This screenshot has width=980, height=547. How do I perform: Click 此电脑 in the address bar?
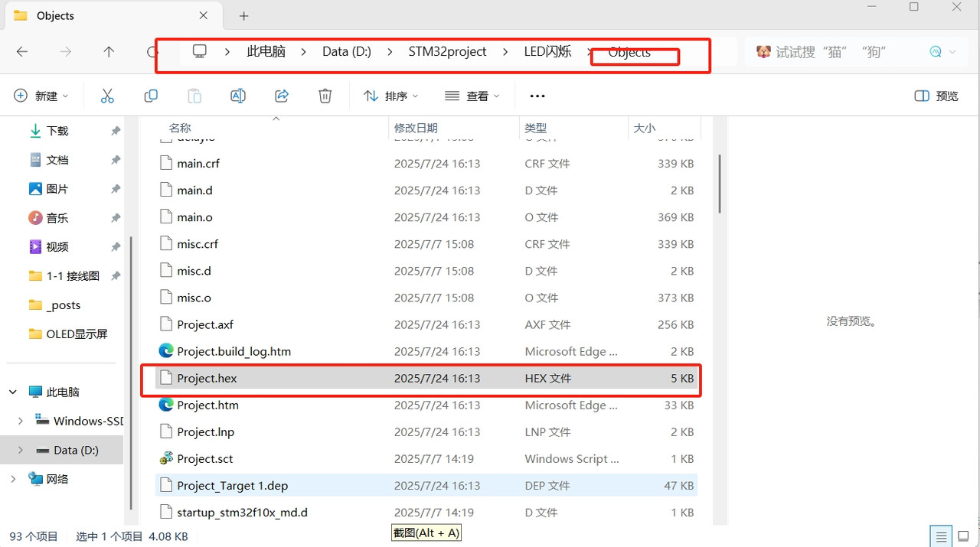tap(266, 51)
